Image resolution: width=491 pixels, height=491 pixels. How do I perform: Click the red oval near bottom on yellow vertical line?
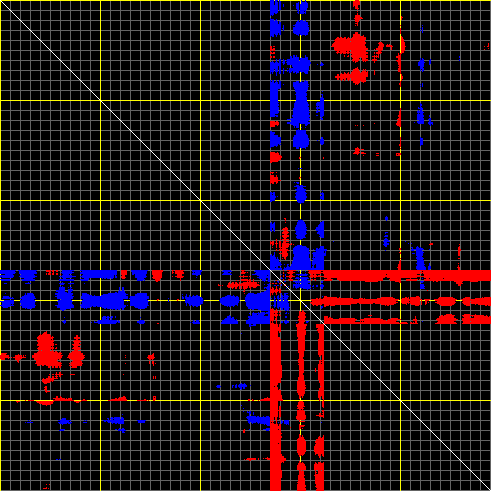click(301, 446)
